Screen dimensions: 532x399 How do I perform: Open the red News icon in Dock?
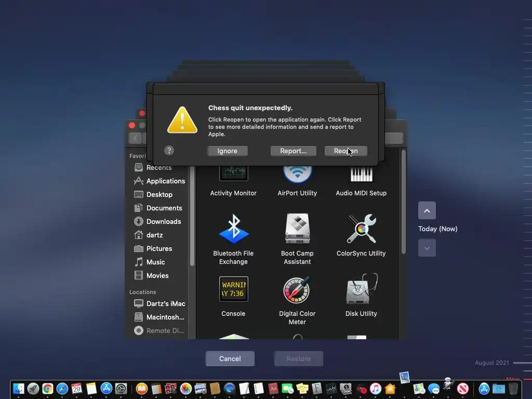coord(463,389)
